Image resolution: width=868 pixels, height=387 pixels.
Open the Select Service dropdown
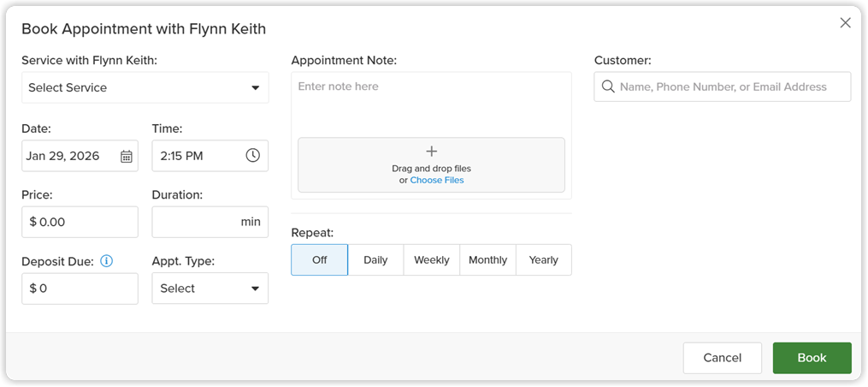145,87
